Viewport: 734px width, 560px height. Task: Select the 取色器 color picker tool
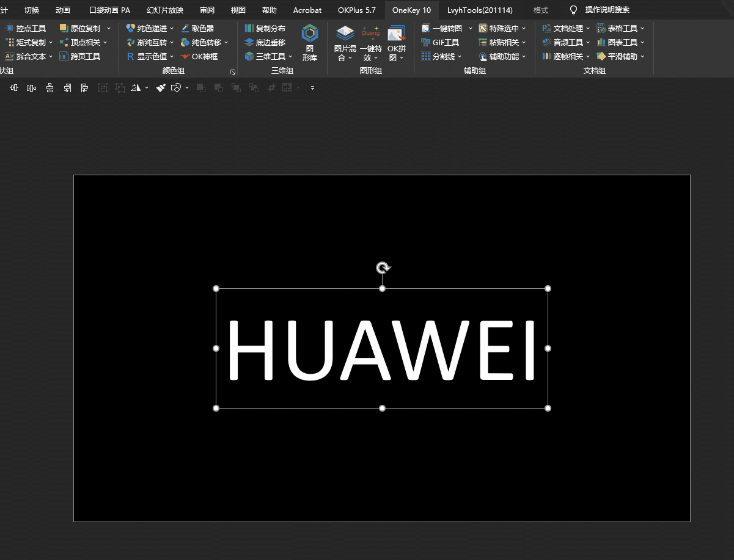(197, 28)
